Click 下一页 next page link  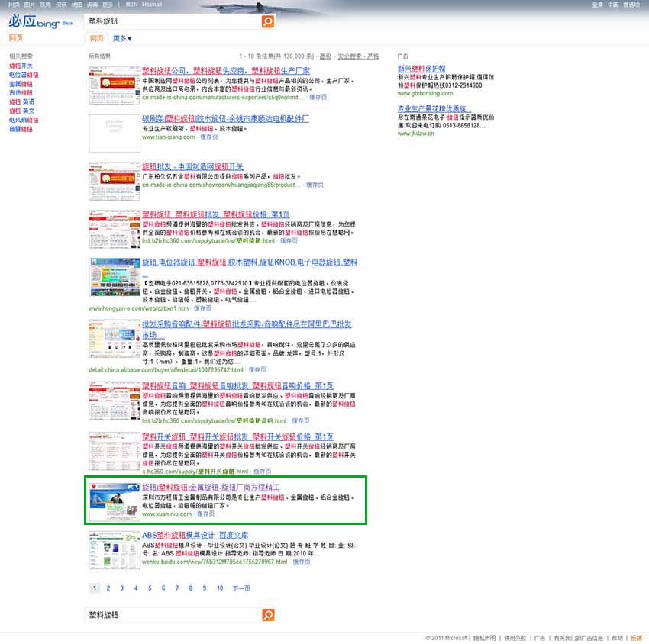pos(241,588)
